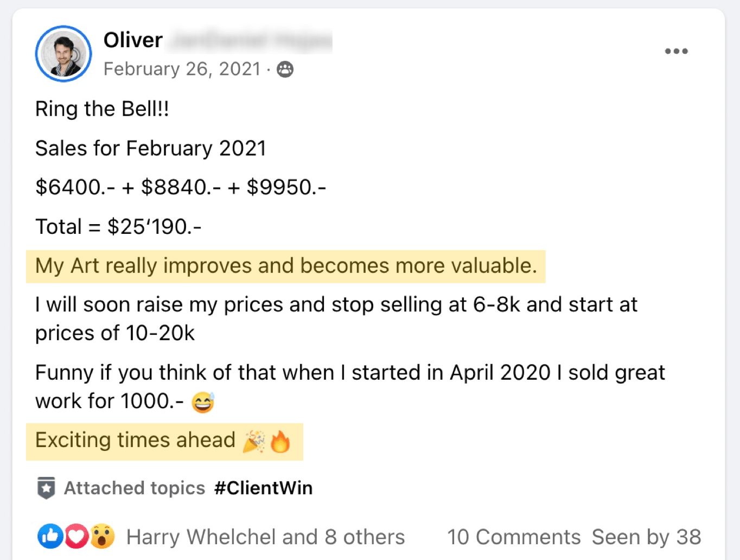Click the February 26, 2021 timestamp

point(182,69)
